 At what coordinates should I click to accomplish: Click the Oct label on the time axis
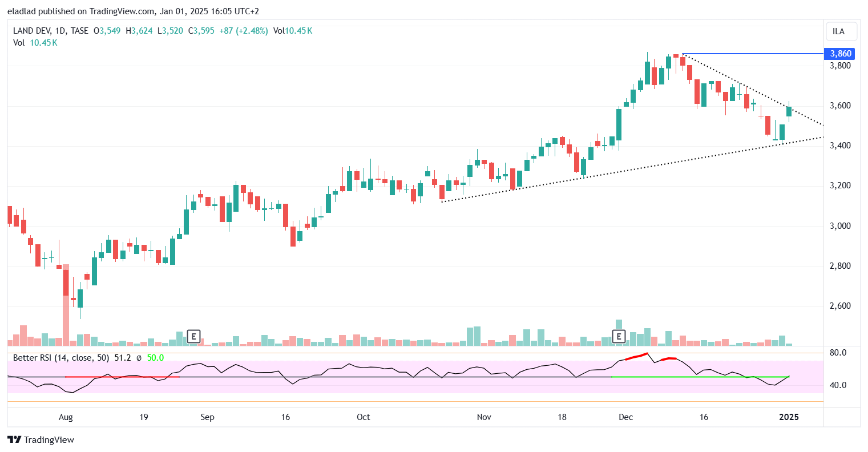tap(363, 417)
